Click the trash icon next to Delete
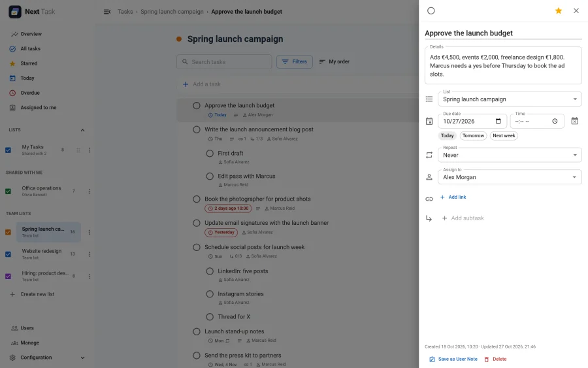Viewport: 588px width, 368px height. coord(486,360)
